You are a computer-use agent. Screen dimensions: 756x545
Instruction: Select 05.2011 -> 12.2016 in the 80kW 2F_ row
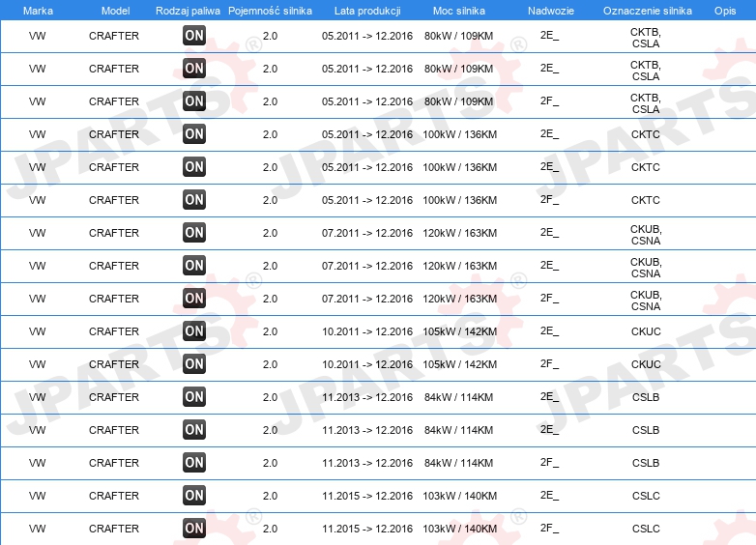click(x=367, y=101)
